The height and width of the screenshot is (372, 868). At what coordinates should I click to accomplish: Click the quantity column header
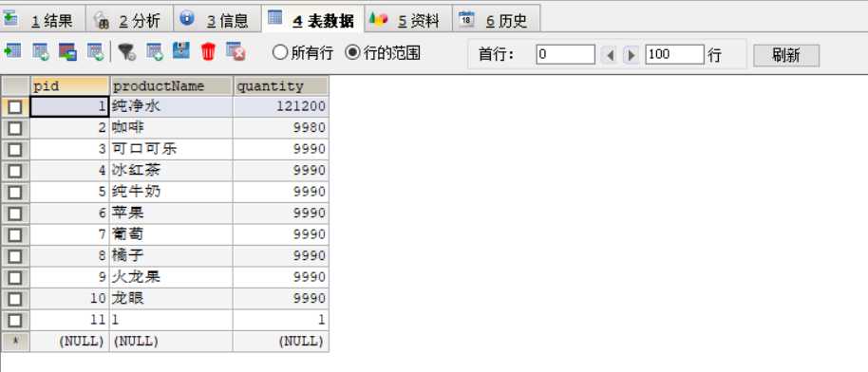[x=281, y=85]
